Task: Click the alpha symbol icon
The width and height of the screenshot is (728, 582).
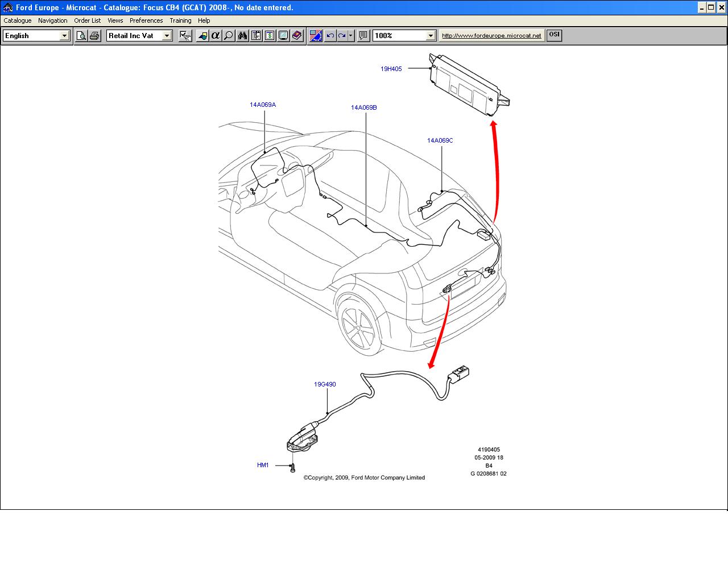Action: 215,36
